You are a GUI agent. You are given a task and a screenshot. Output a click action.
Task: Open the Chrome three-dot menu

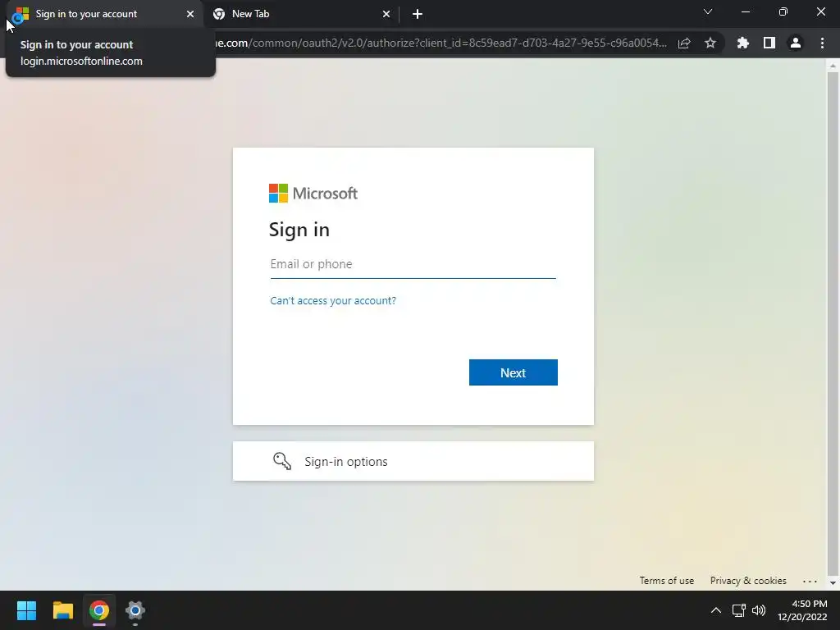(822, 43)
